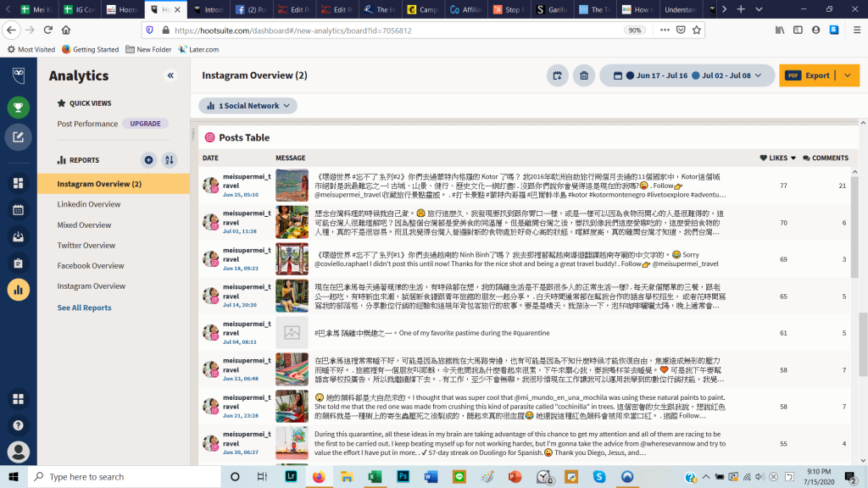Open the date range picker dropdown
The height and width of the screenshot is (488, 868).
point(687,75)
